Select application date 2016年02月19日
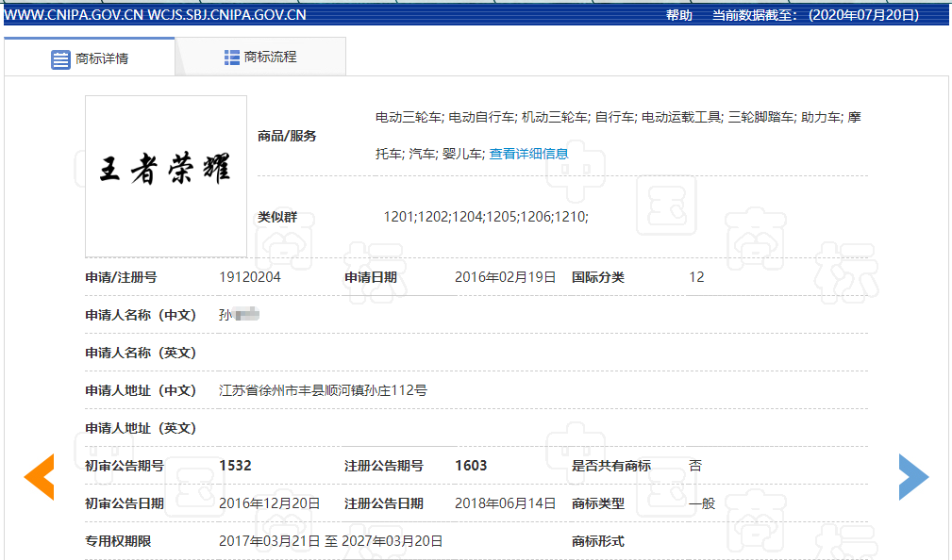 tap(505, 277)
